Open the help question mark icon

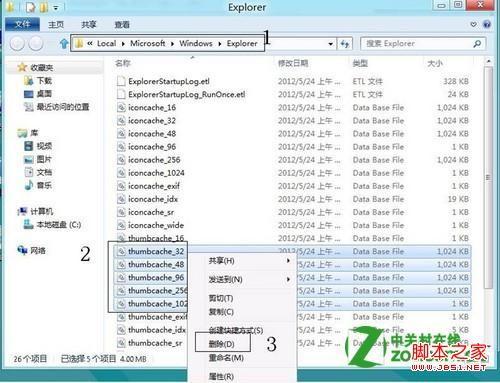tap(487, 24)
